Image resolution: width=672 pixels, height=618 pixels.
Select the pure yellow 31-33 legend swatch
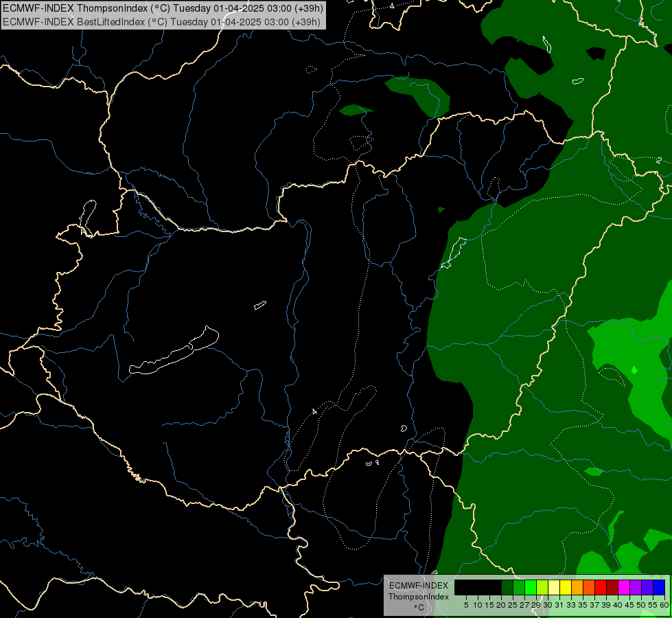(566, 587)
